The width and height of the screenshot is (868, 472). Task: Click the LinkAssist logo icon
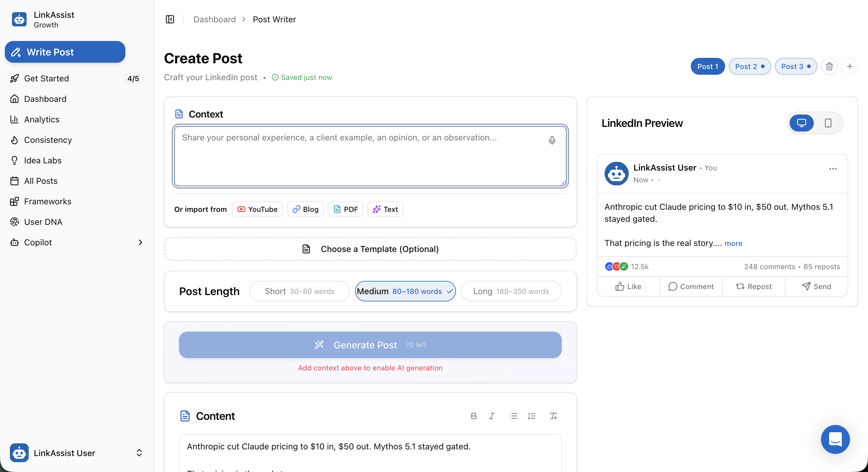[19, 20]
